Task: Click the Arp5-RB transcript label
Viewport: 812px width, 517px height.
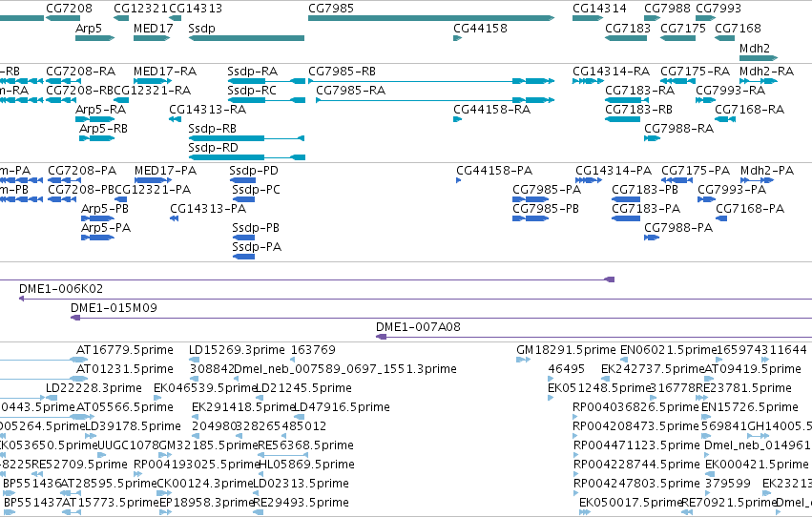Action: click(103, 129)
